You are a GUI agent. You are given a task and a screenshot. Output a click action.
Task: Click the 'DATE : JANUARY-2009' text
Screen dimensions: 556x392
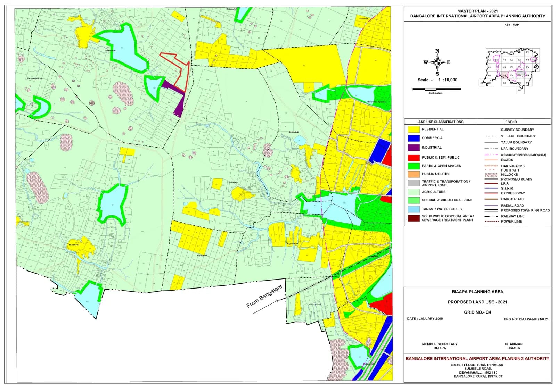pos(425,319)
